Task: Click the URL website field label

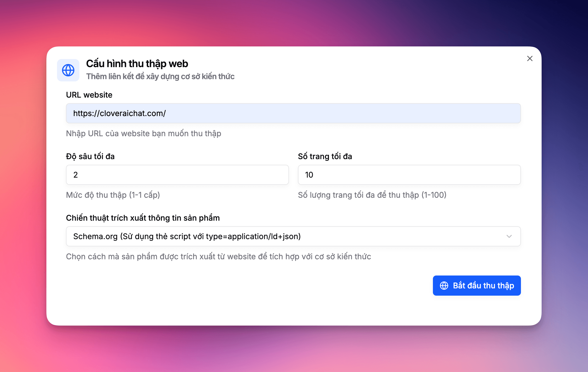Action: 89,95
